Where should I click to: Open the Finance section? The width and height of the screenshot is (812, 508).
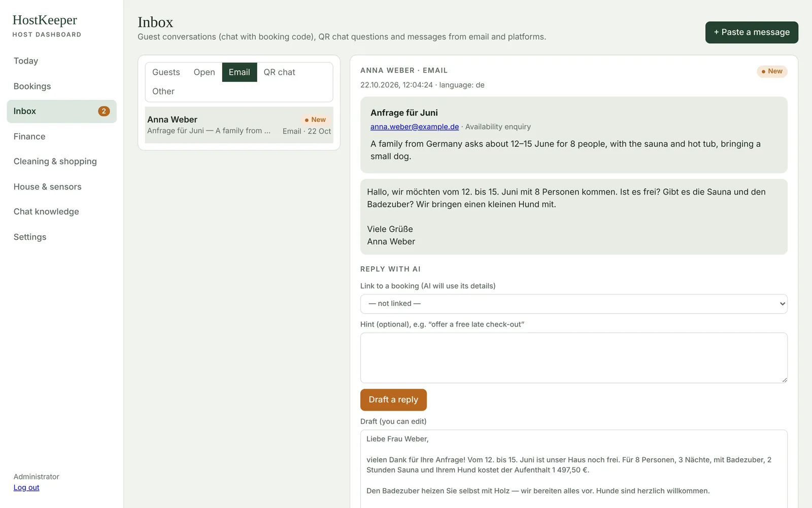click(x=29, y=137)
